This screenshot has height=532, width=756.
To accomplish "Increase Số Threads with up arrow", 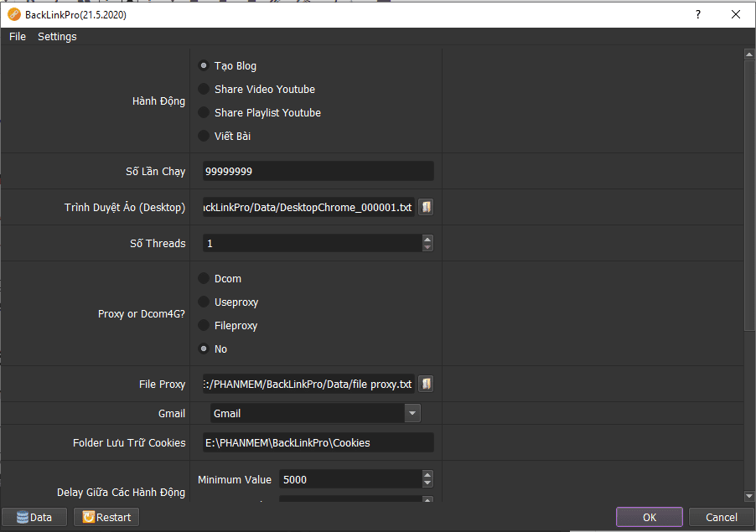I will (427, 239).
